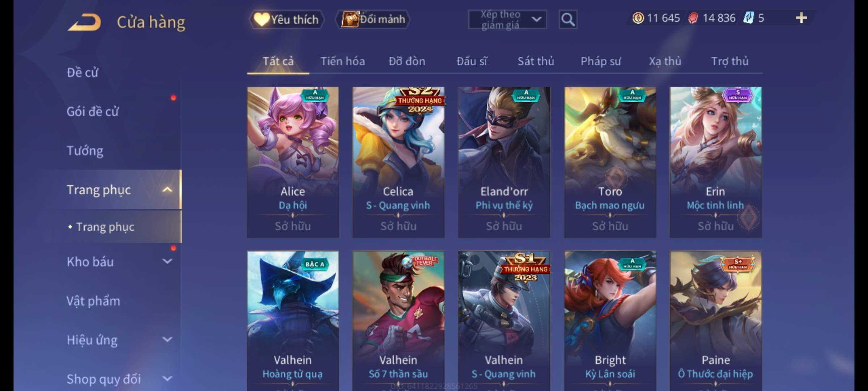Screen dimensions: 868x391
Task: Open the search magnifier icon
Action: point(568,20)
